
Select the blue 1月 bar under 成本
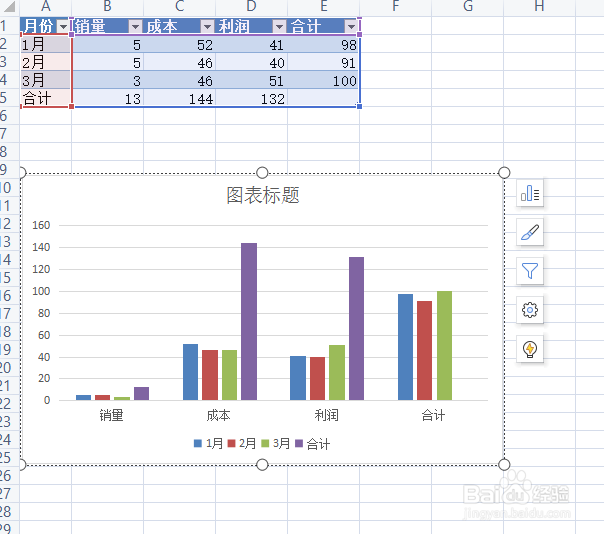[x=190, y=372]
